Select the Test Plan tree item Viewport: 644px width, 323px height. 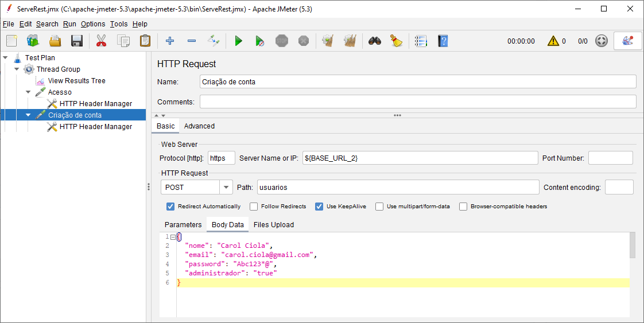pyautogui.click(x=40, y=58)
